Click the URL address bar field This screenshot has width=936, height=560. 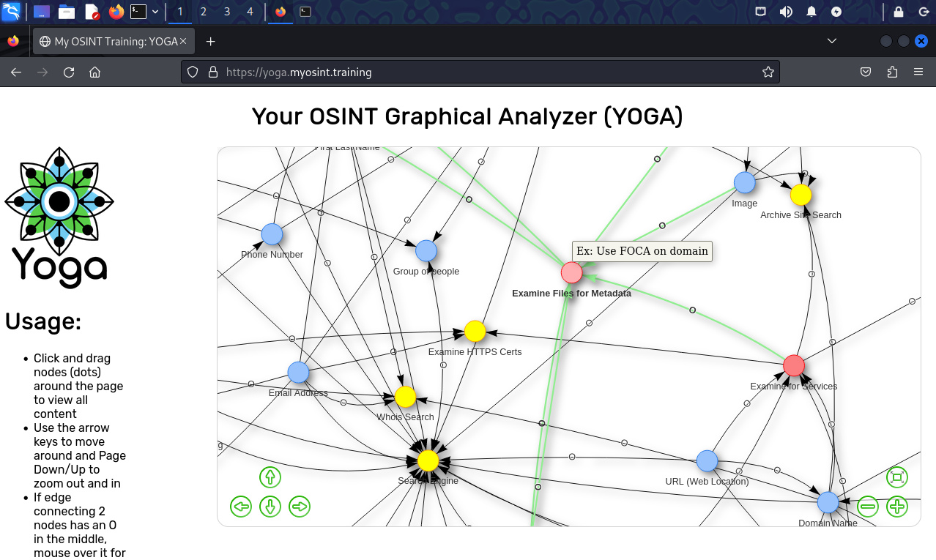[483, 72]
